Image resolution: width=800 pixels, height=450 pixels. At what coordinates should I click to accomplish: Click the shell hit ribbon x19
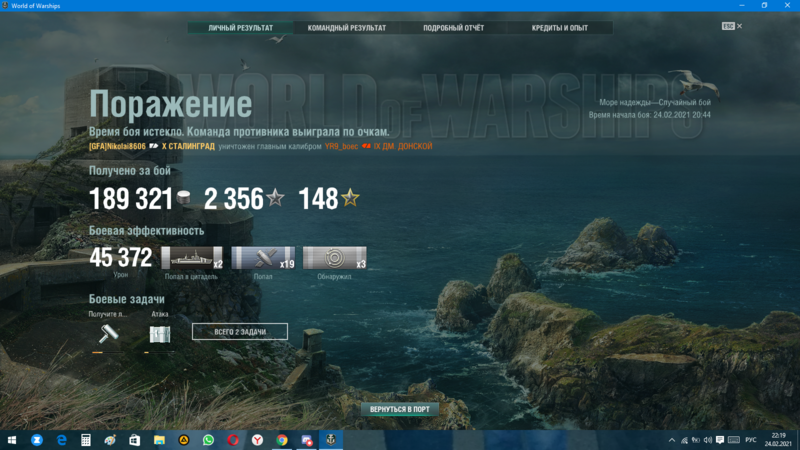[263, 258]
